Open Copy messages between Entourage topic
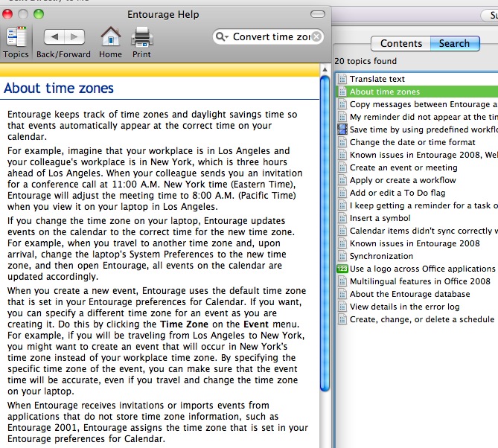The height and width of the screenshot is (448, 498). pyautogui.click(x=417, y=104)
